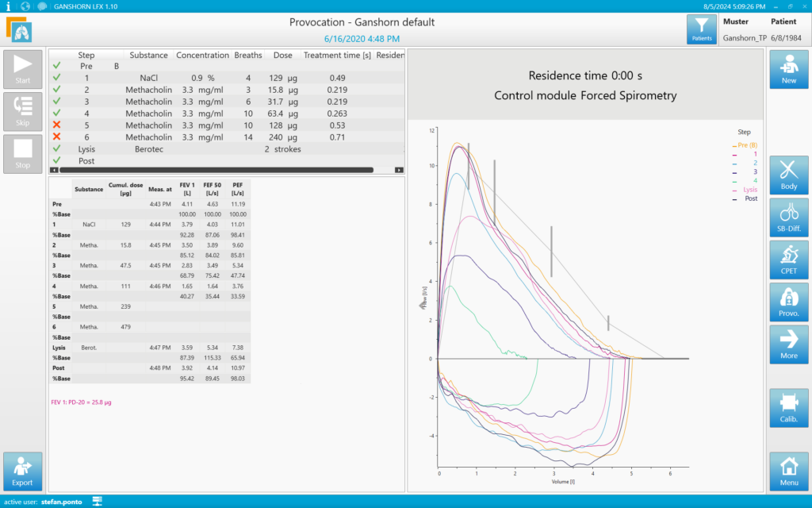Click the Substance column header

148,55
